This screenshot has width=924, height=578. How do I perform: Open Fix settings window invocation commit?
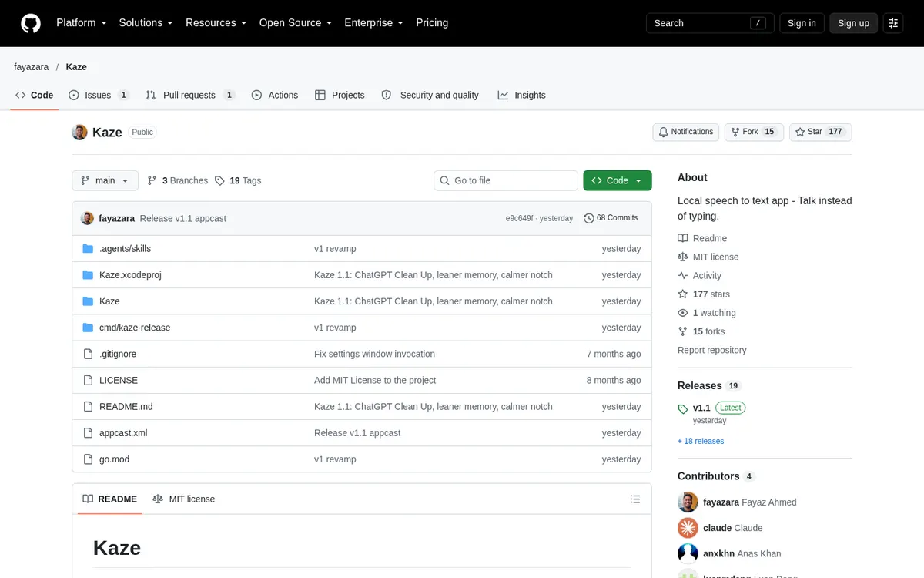point(374,355)
